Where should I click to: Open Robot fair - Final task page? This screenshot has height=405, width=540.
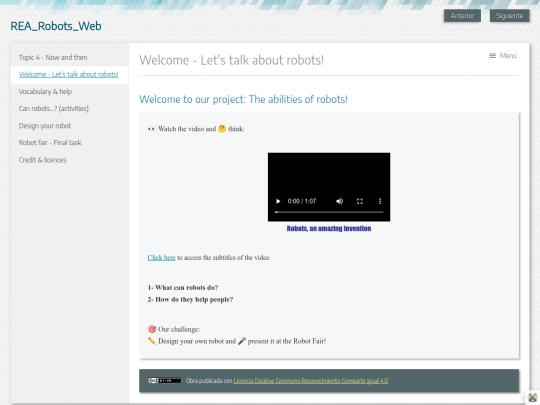pos(50,143)
